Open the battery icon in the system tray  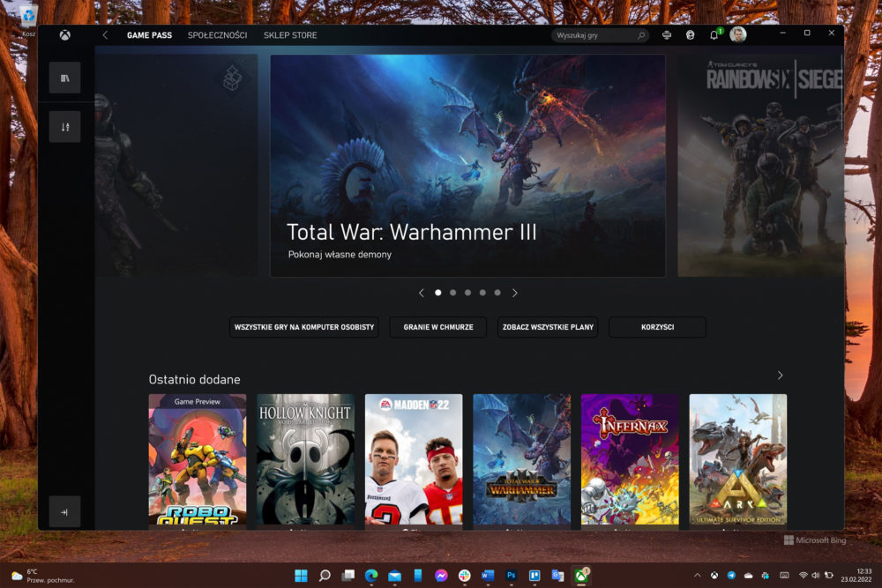pyautogui.click(x=828, y=576)
